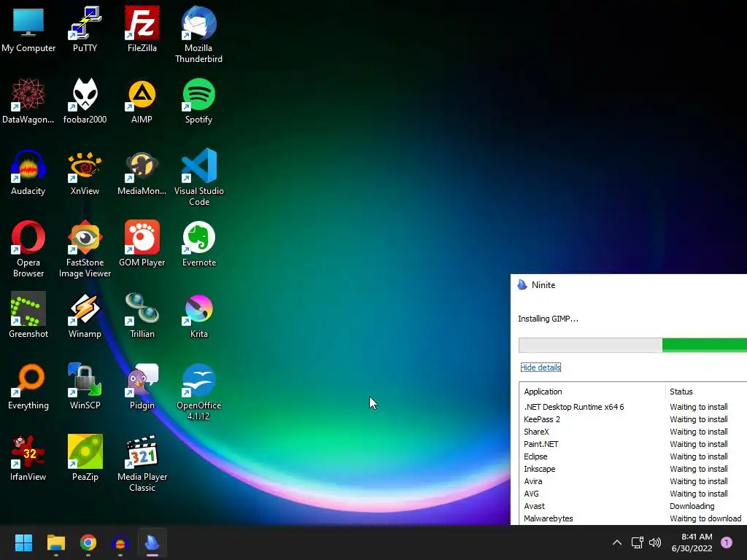This screenshot has height=560, width=747.
Task: Open the notification center badge
Action: coord(726,542)
